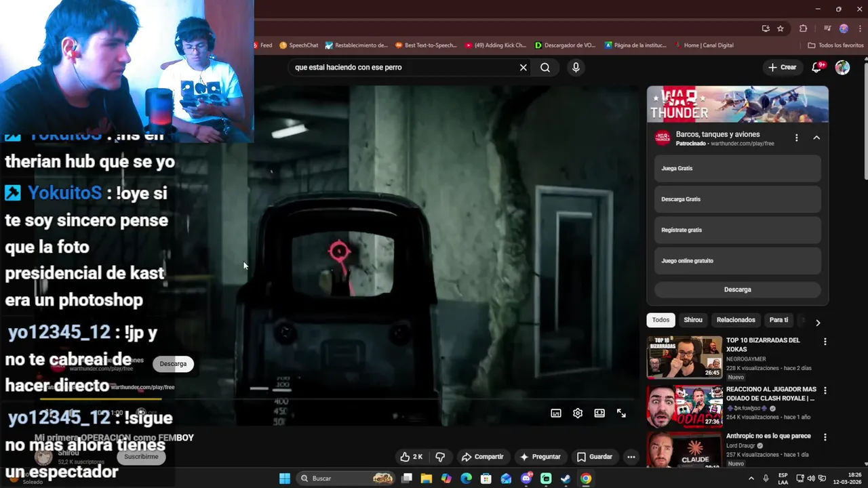The width and height of the screenshot is (868, 488).
Task: Open the Lord Draugr channel name
Action: click(741, 446)
